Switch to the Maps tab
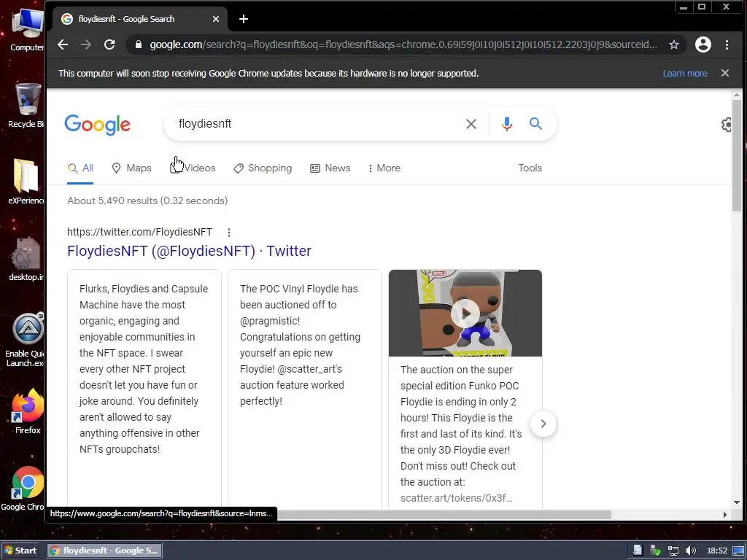747x560 pixels. coord(131,168)
